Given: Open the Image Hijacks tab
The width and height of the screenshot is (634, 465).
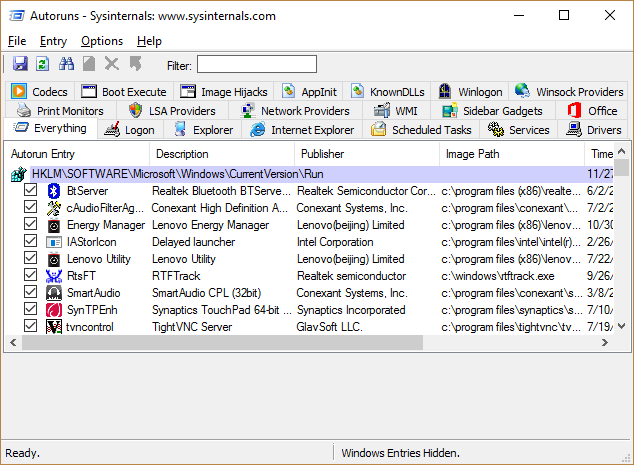Looking at the screenshot, I should [224, 92].
